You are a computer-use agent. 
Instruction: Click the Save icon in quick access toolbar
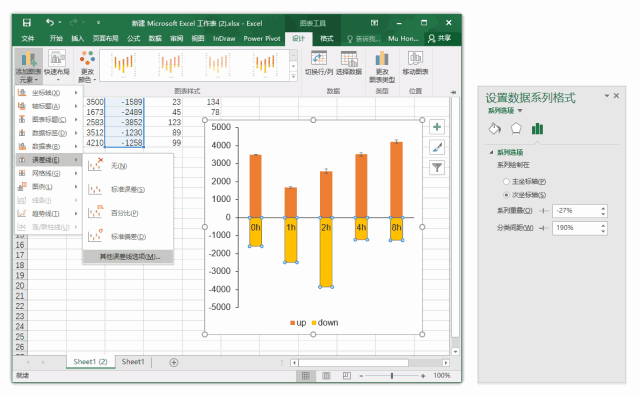(27, 23)
